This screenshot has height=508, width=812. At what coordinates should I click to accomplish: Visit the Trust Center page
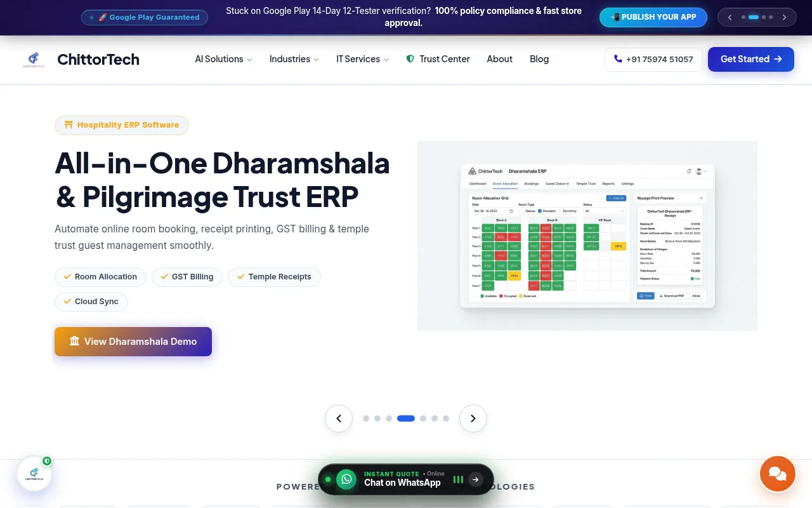pyautogui.click(x=438, y=59)
